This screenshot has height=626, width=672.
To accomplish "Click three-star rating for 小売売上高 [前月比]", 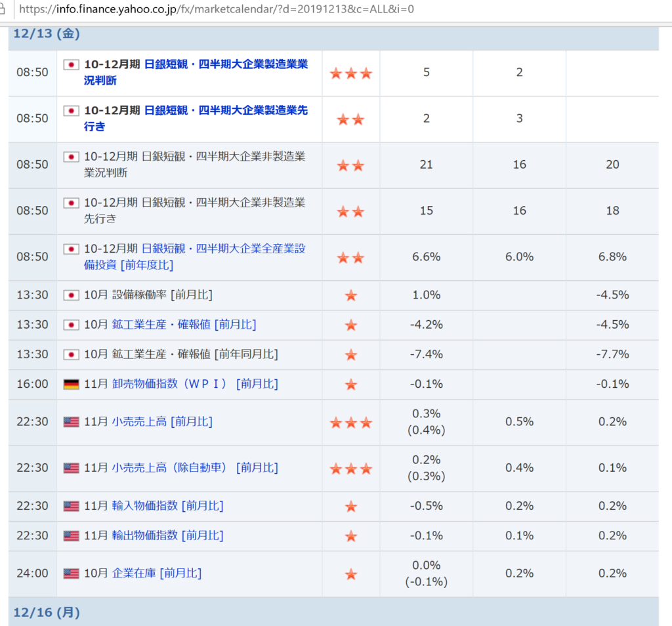I will (351, 423).
